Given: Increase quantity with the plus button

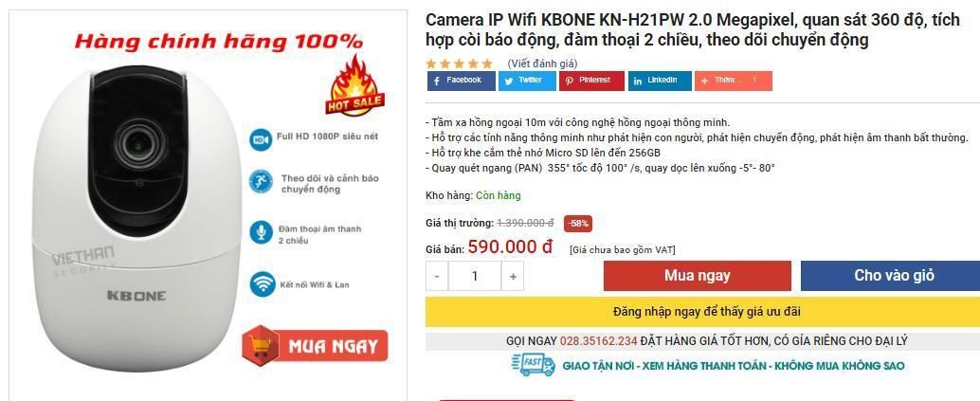Looking at the screenshot, I should [513, 276].
